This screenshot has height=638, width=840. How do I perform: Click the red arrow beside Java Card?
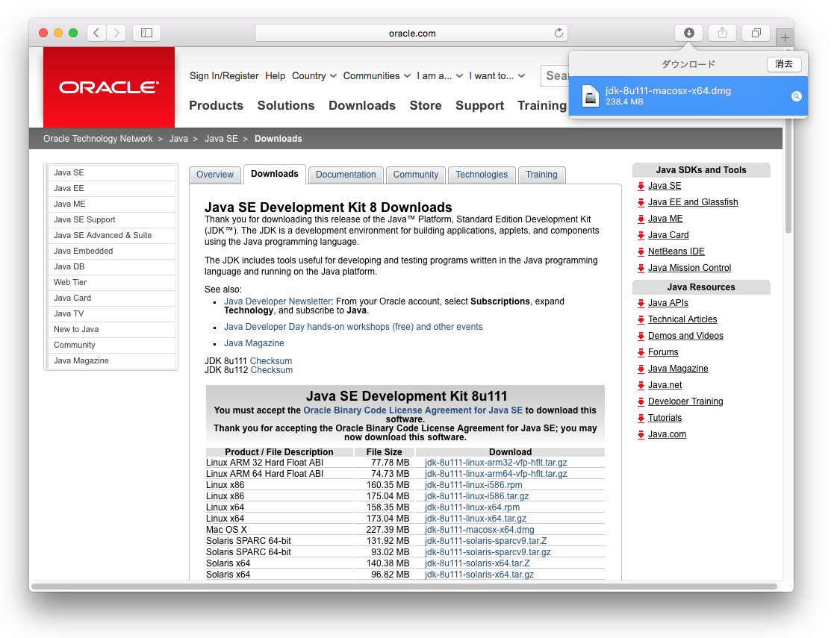[x=641, y=236]
